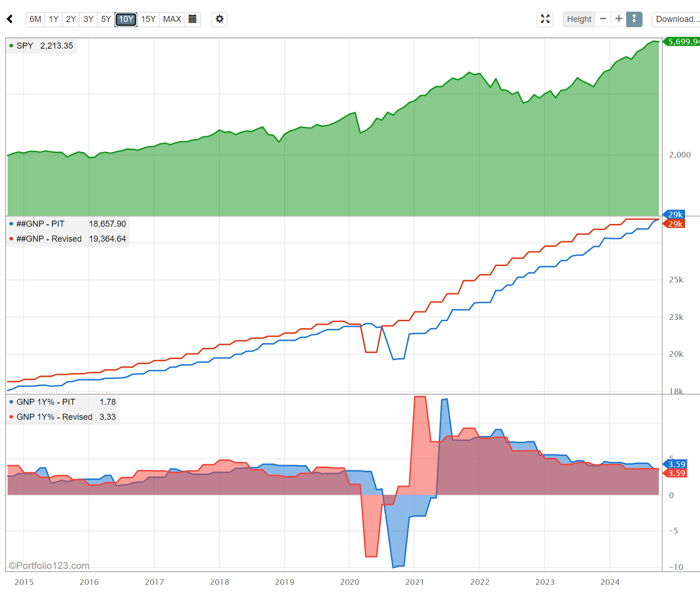
Task: Click the 2023 x-axis label
Action: point(545,582)
